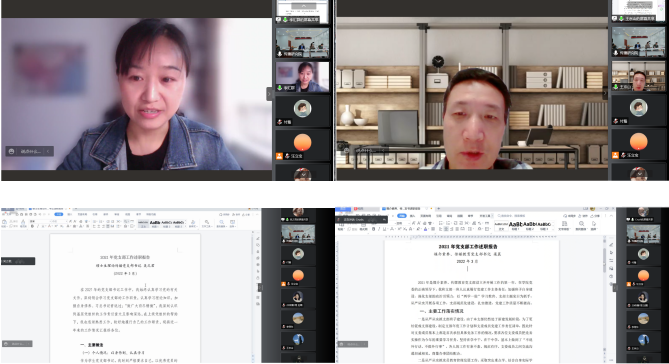
Task: Pick the font color icon in bold-titled report toolbar
Action: 425,229
